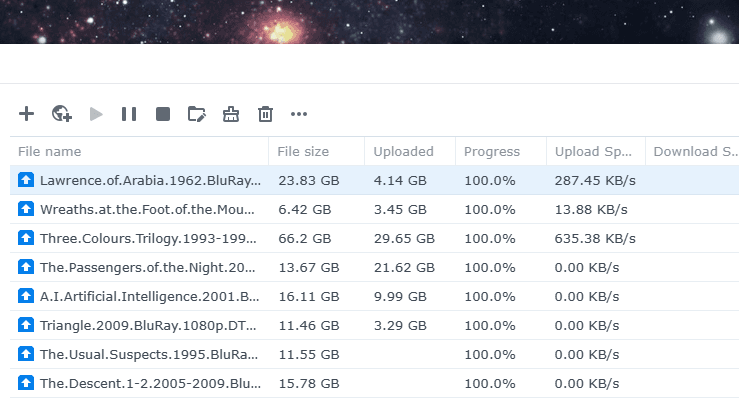Click seeding icon on Triangle.2009 row
This screenshot has height=399, width=739.
[x=26, y=325]
